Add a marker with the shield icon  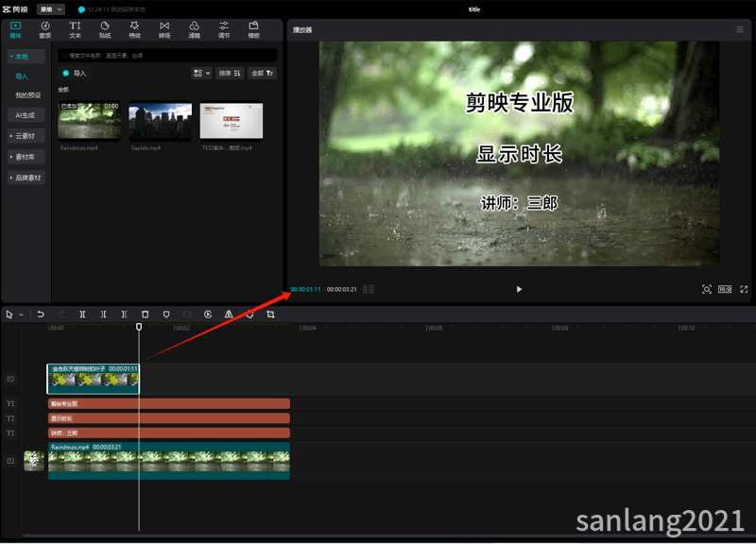pos(166,314)
